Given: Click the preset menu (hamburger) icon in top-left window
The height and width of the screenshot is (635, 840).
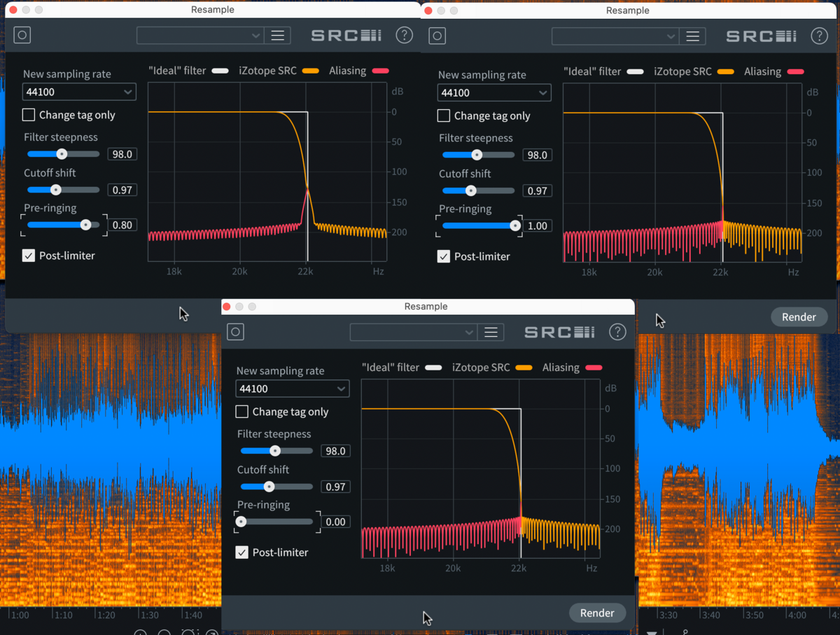Looking at the screenshot, I should point(278,36).
